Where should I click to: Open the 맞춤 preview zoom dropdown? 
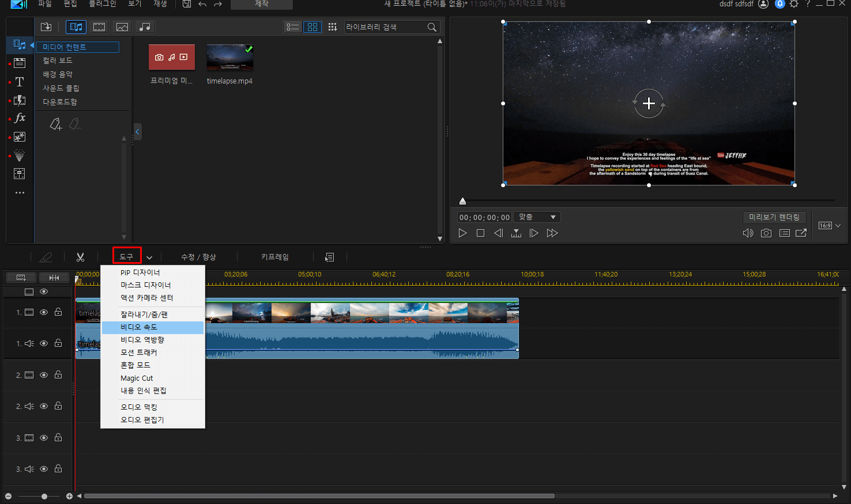(x=537, y=217)
